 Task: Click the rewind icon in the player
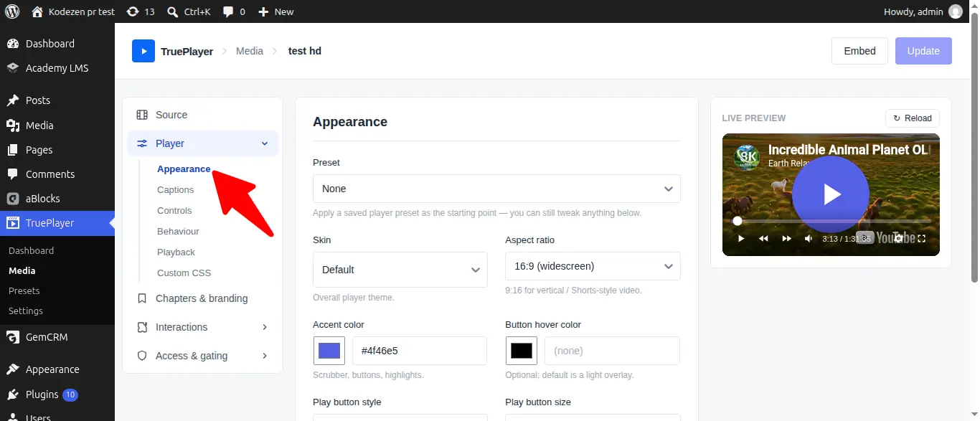(764, 238)
